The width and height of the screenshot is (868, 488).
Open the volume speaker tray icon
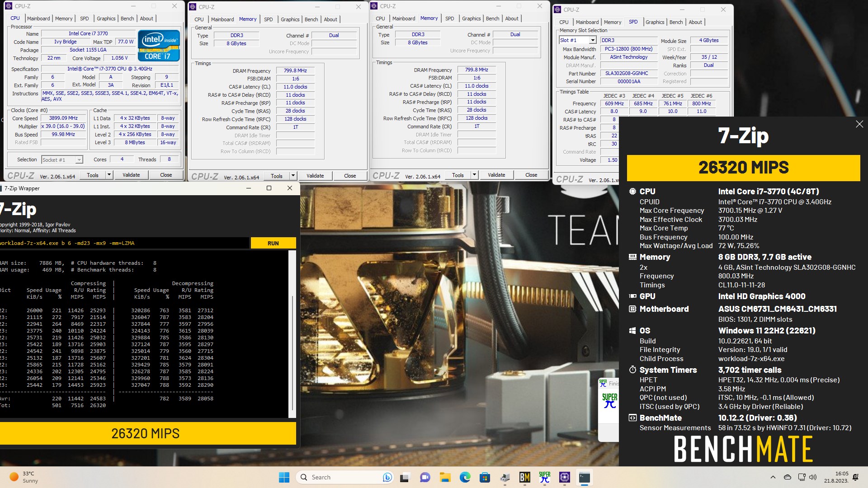pyautogui.click(x=813, y=477)
